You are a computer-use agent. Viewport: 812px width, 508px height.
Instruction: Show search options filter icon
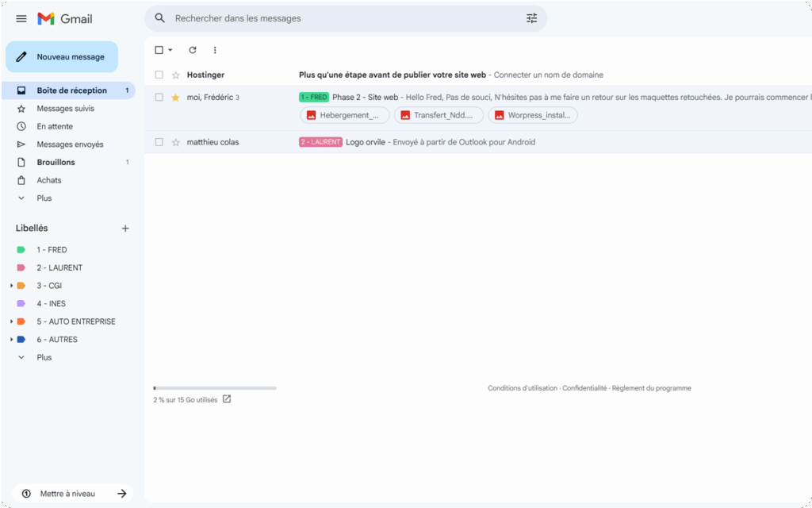point(531,18)
